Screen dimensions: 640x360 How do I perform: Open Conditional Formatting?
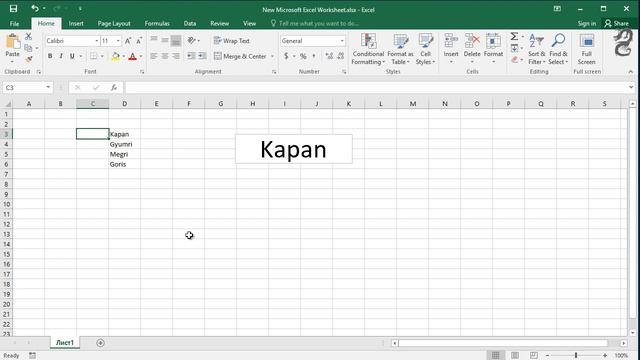pos(368,49)
